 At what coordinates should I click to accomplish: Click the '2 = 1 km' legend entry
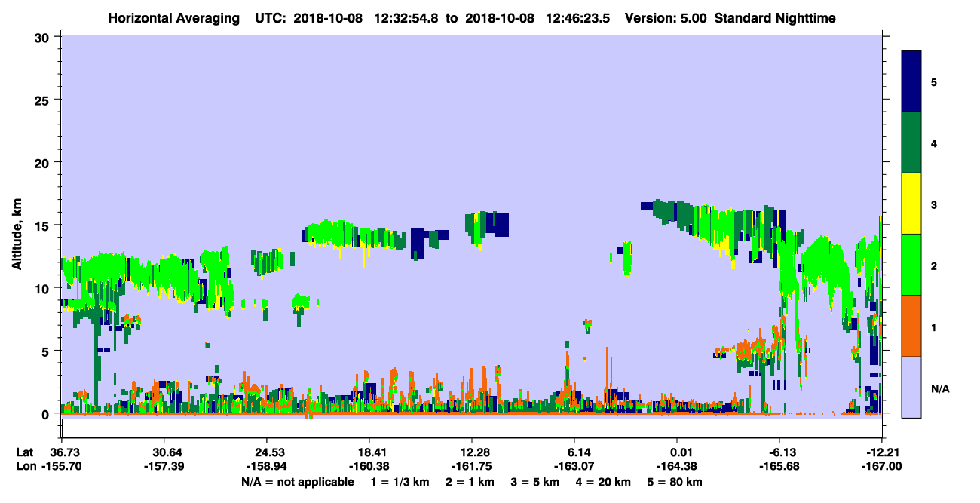click(x=471, y=482)
